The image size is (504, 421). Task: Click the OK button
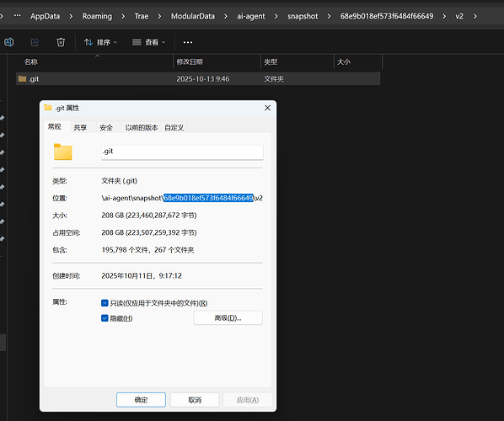(141, 400)
